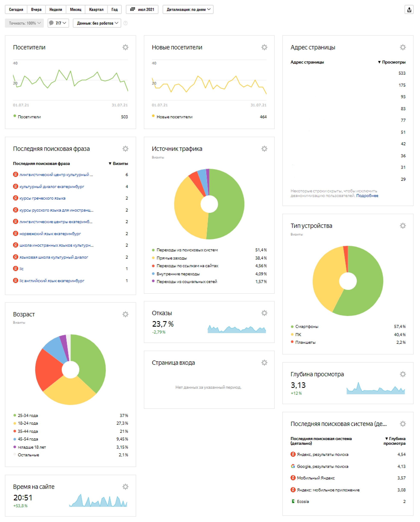Open settings gear of Страница входа widget

pos(264,363)
